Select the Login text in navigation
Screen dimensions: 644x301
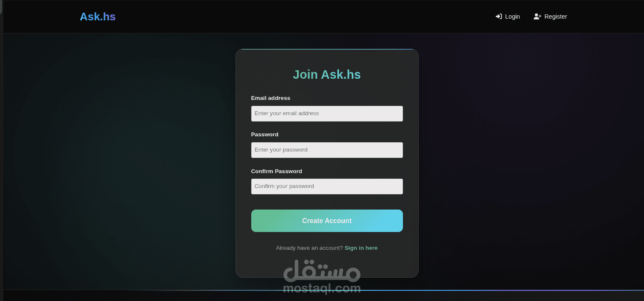[512, 17]
